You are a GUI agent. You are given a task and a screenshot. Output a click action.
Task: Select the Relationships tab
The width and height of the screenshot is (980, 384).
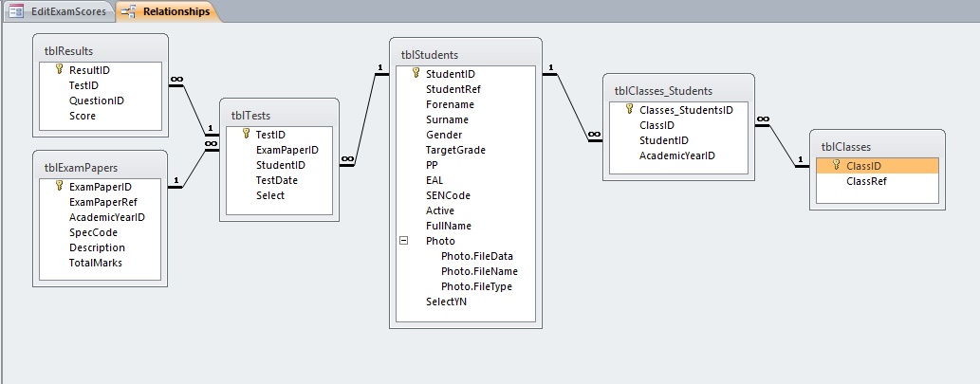(167, 11)
